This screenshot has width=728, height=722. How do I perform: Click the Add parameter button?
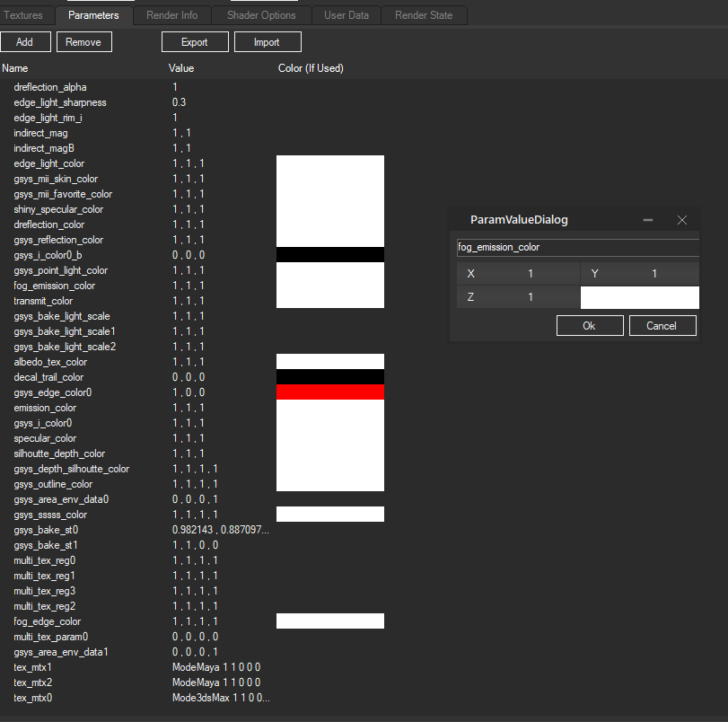click(25, 41)
